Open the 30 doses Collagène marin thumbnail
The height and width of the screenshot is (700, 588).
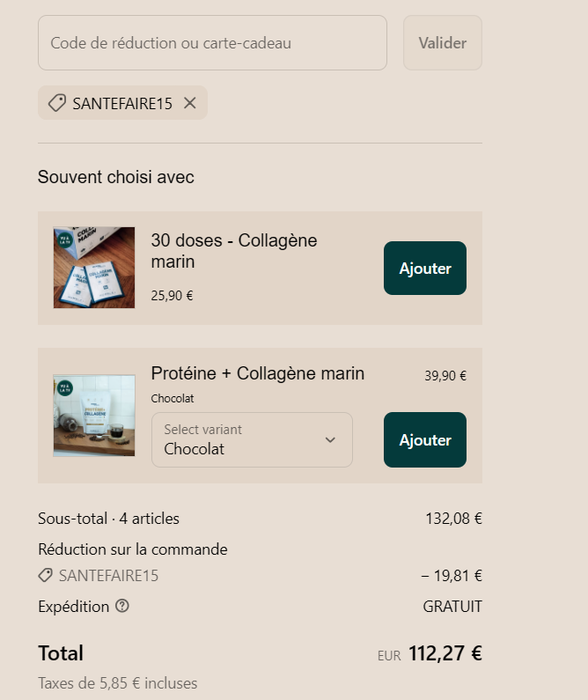[94, 268]
